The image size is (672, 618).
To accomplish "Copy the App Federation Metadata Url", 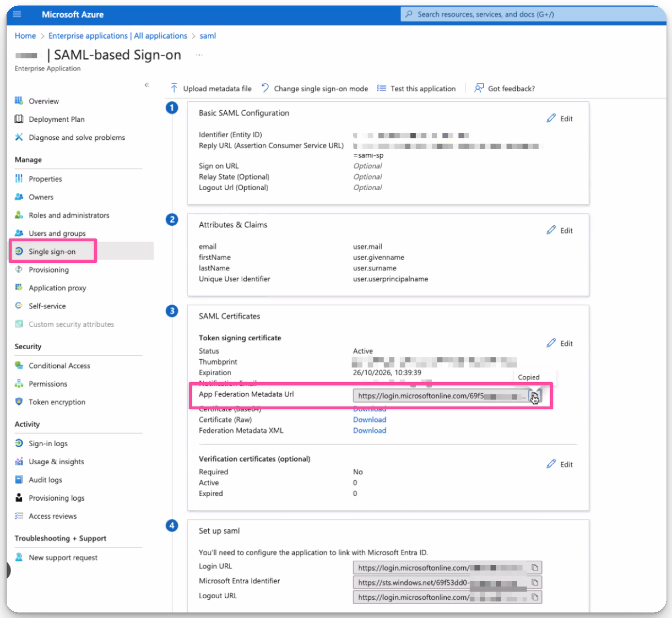I will pyautogui.click(x=535, y=396).
